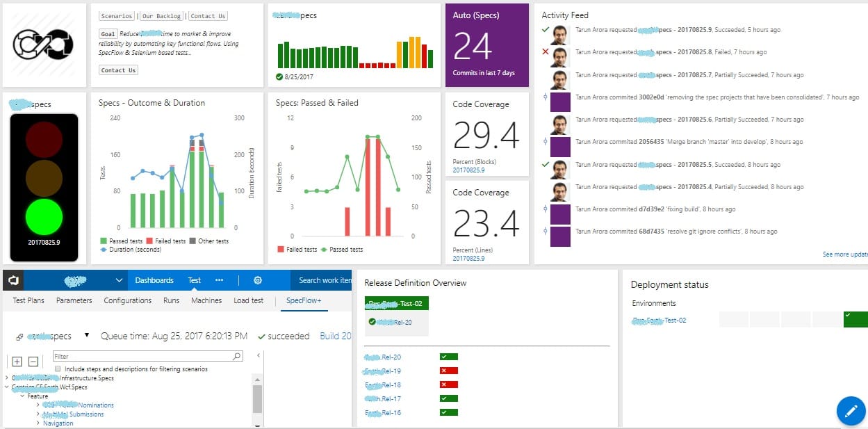Switch to the Configurations tab

coord(128,300)
